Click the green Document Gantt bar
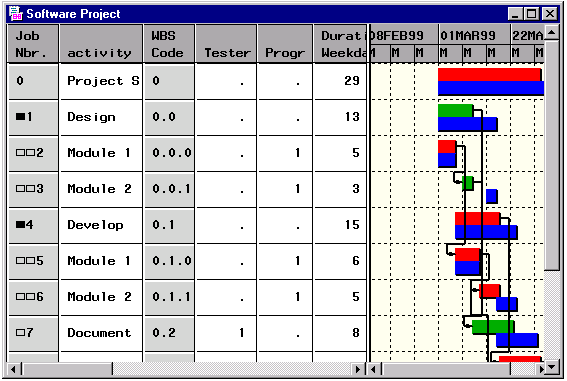 [x=493, y=326]
